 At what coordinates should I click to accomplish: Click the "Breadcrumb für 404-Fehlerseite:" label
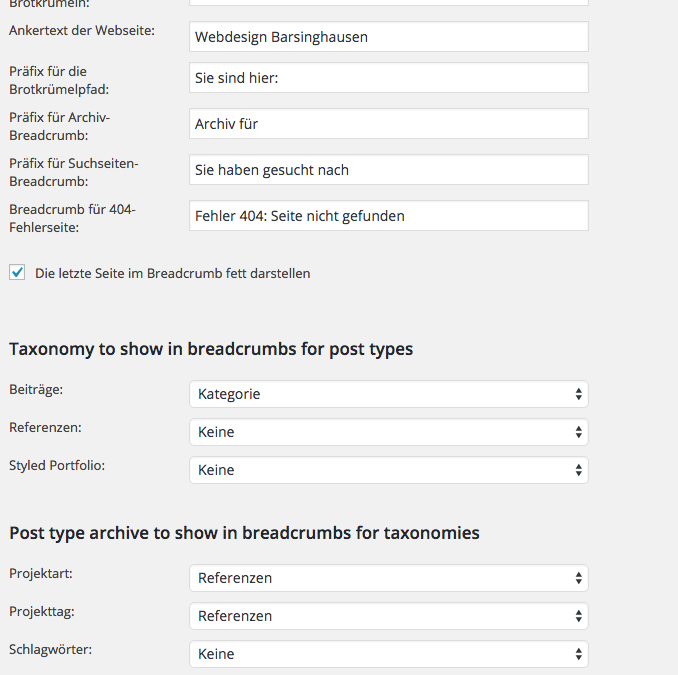click(72, 218)
